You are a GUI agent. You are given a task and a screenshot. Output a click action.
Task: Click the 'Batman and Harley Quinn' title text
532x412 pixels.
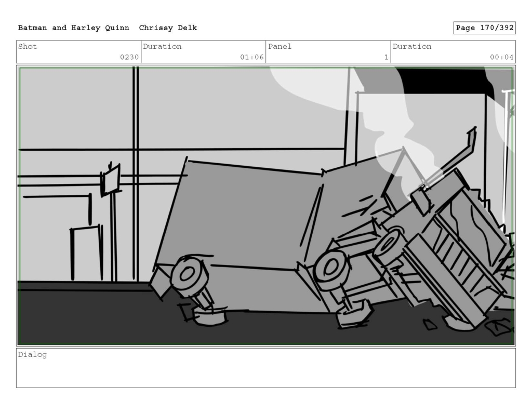pos(74,28)
